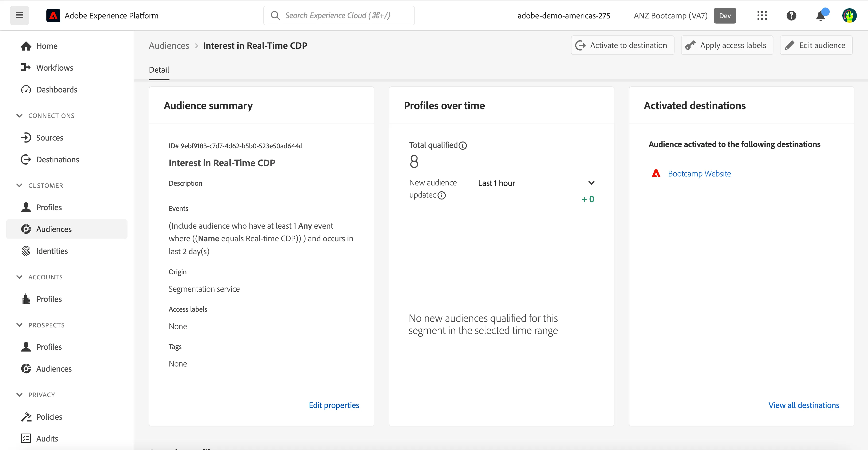Select Audiences under Customer section
Image resolution: width=868 pixels, height=450 pixels.
coord(67,229)
